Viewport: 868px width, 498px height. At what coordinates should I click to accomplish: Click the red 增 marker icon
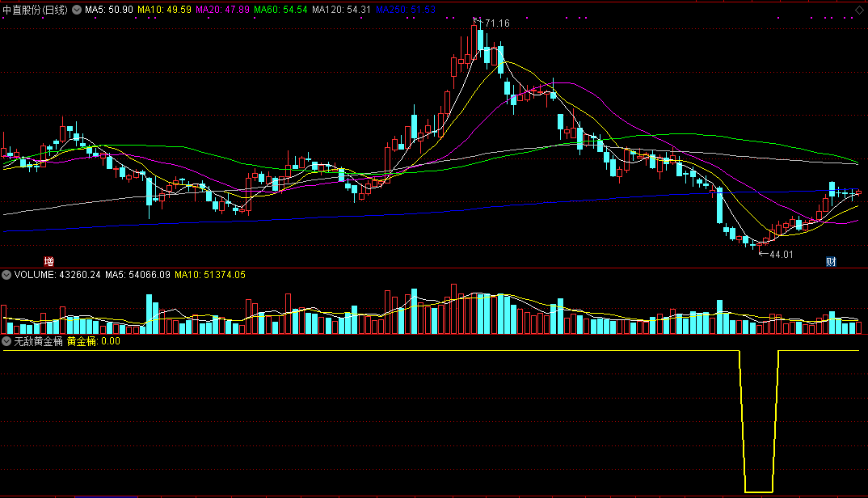[x=48, y=261]
